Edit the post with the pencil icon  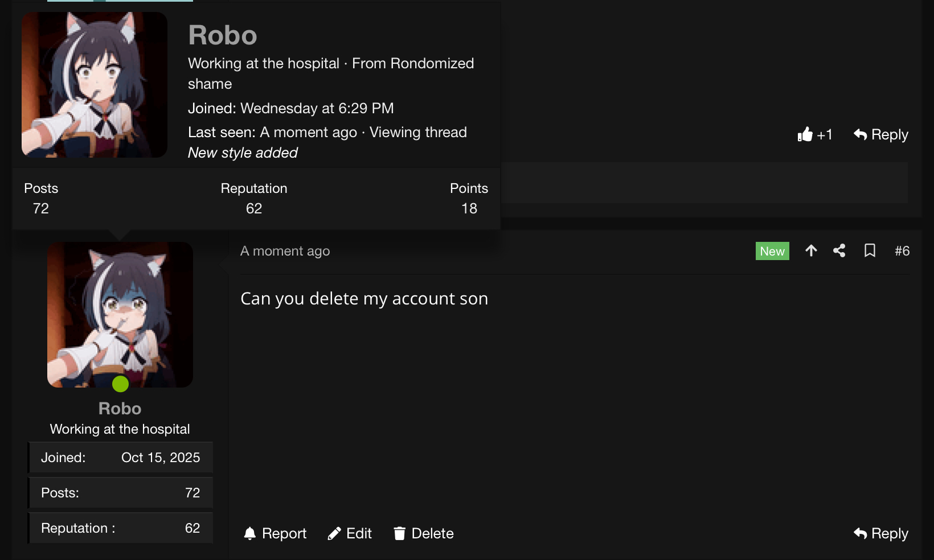click(x=350, y=534)
